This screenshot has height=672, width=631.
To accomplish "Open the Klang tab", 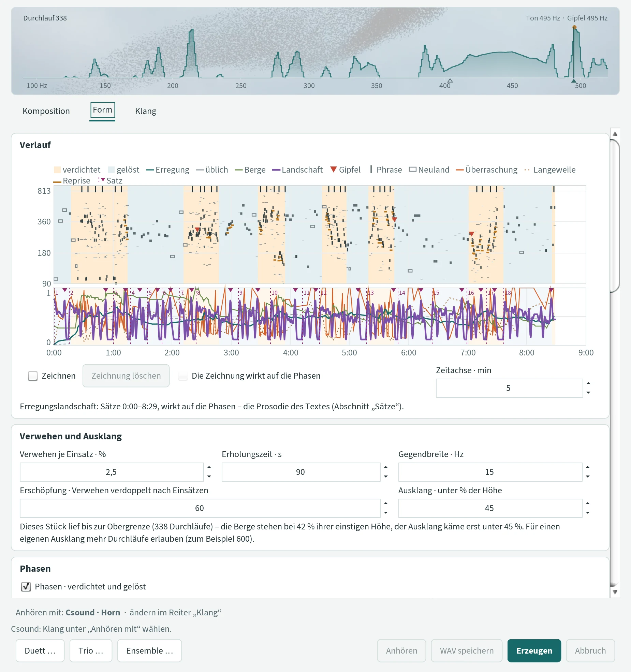I will 146,111.
